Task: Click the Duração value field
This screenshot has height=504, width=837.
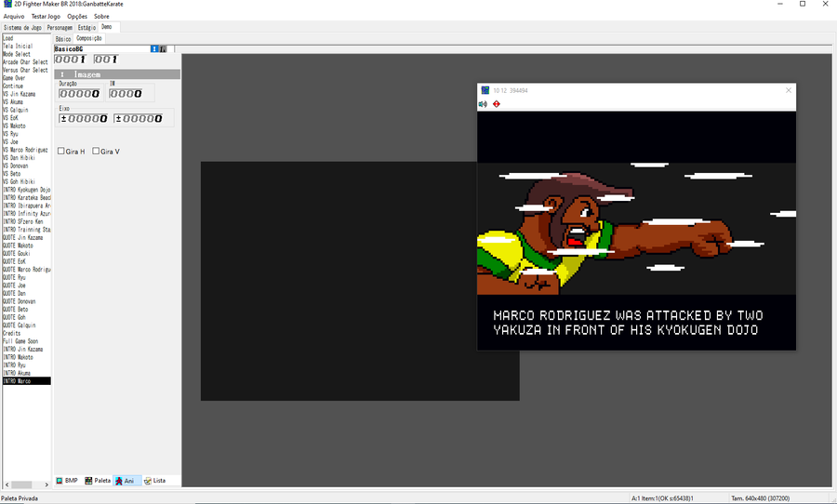Action: (80, 94)
